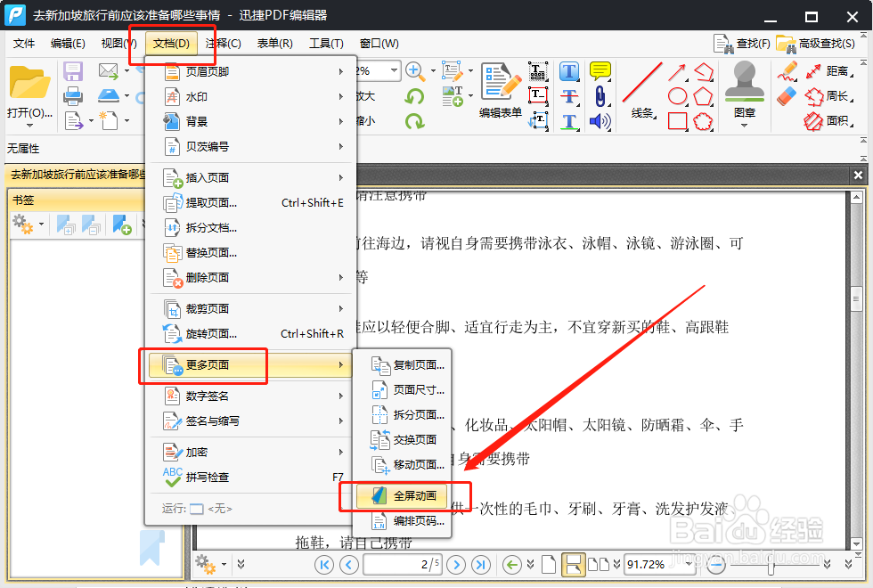Select the cloud shape tool

[703, 121]
